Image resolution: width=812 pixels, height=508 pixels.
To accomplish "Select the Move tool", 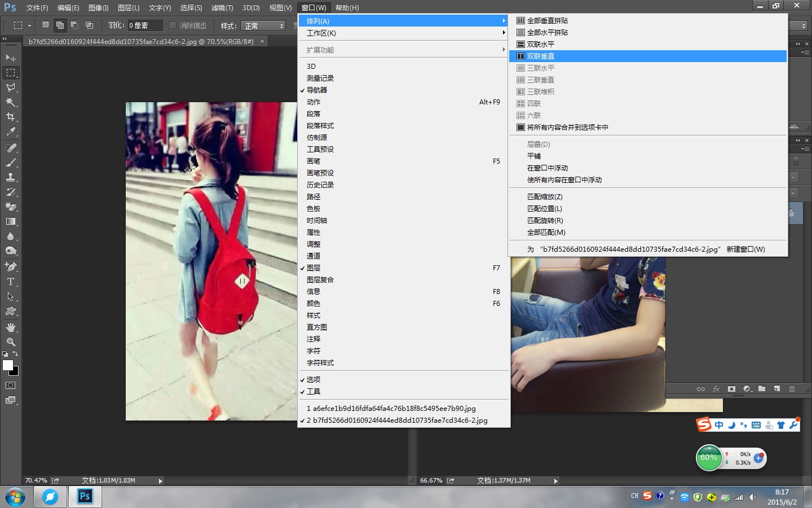I will [11, 58].
